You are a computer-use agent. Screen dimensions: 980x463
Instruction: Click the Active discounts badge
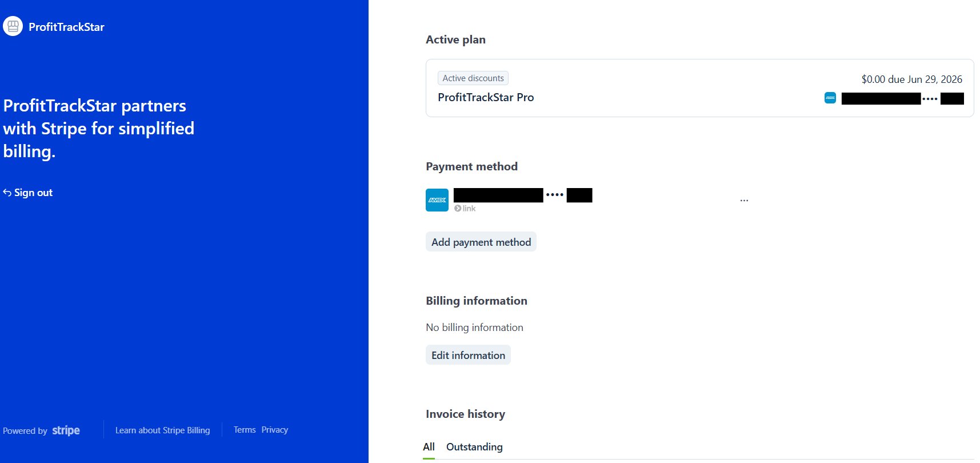473,78
